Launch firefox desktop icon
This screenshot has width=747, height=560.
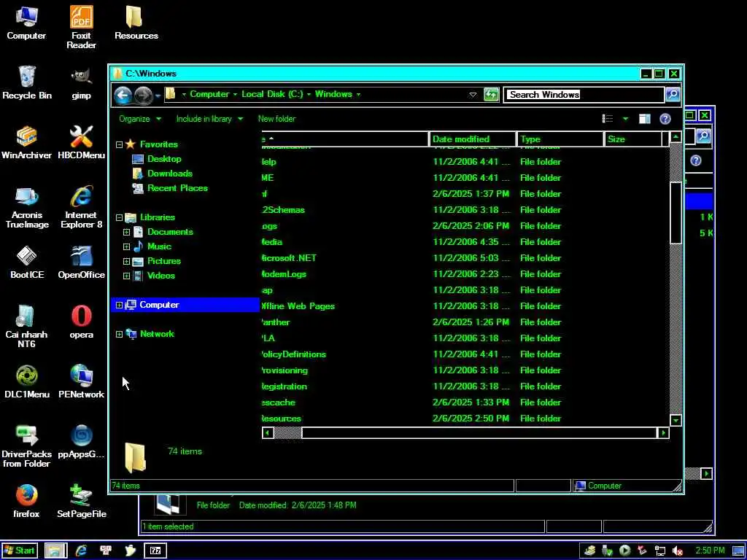click(27, 502)
